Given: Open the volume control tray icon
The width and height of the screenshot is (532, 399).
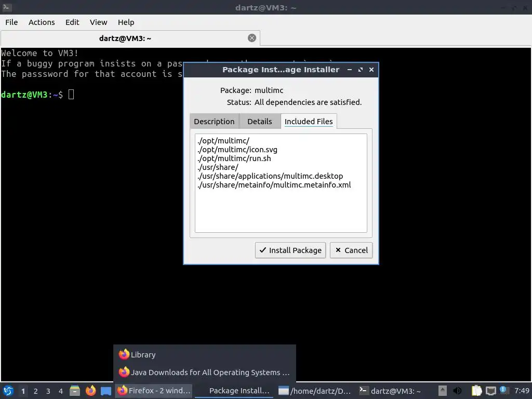Looking at the screenshot, I should (457, 391).
